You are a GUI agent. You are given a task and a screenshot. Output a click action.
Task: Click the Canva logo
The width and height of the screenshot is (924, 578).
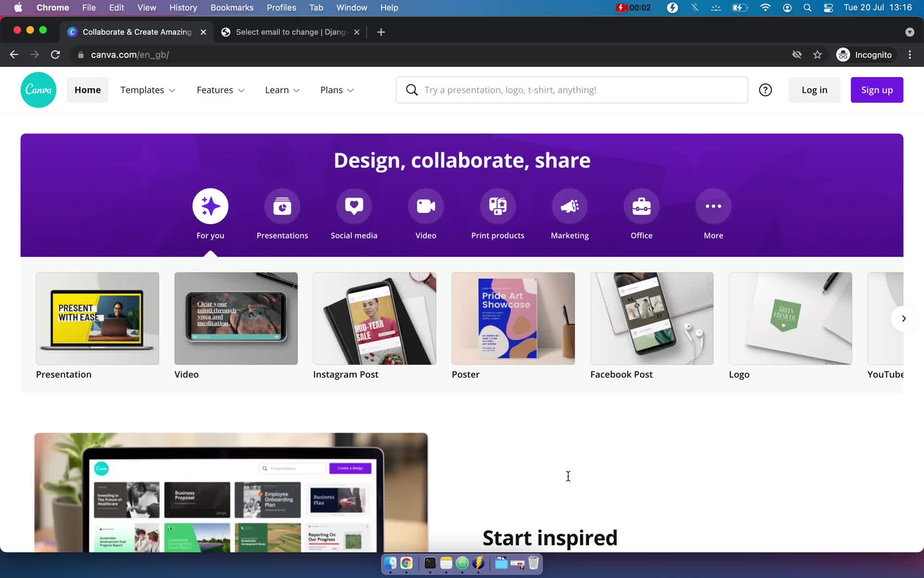click(38, 90)
